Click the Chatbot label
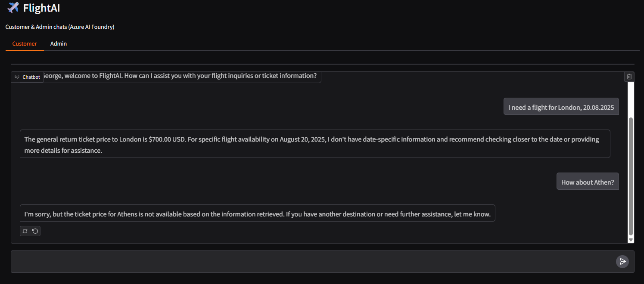Image resolution: width=644 pixels, height=284 pixels. click(x=28, y=77)
